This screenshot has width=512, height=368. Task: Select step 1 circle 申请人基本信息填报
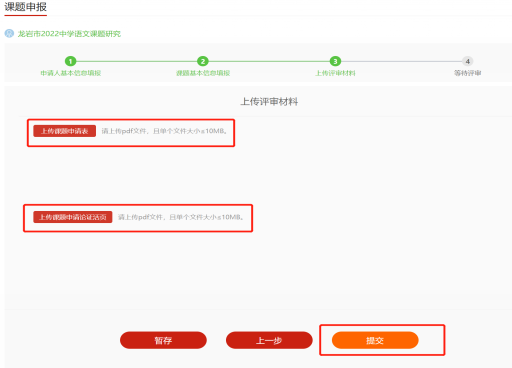(70, 61)
